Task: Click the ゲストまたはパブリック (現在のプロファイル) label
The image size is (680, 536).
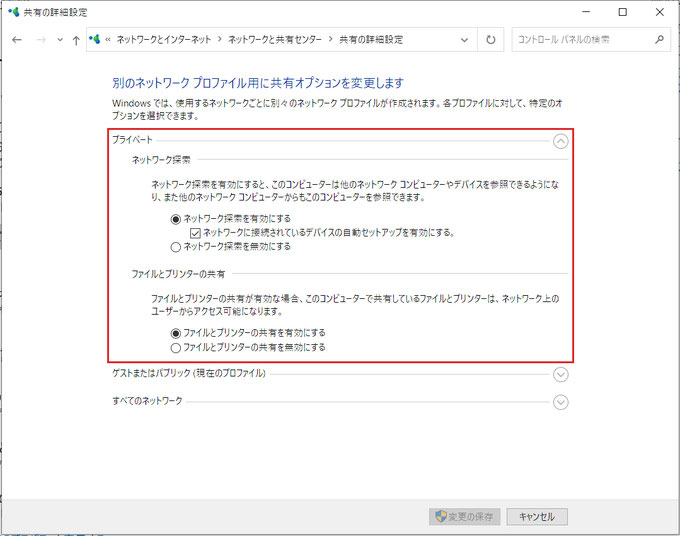Action: point(189,373)
